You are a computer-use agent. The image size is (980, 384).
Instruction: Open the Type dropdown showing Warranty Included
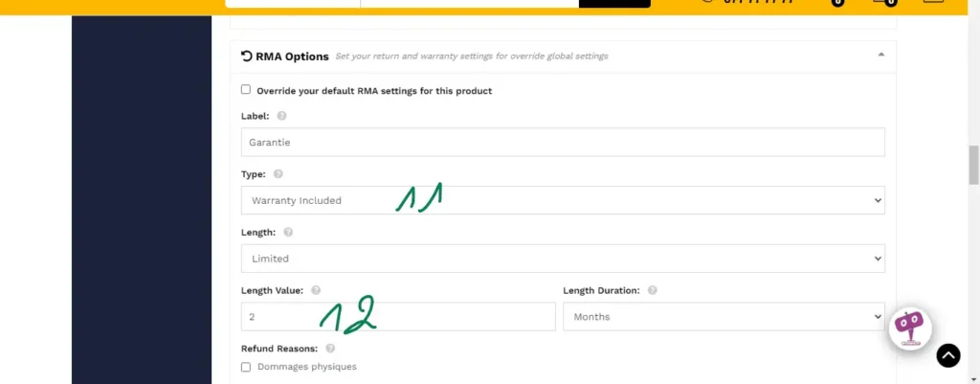(x=563, y=200)
